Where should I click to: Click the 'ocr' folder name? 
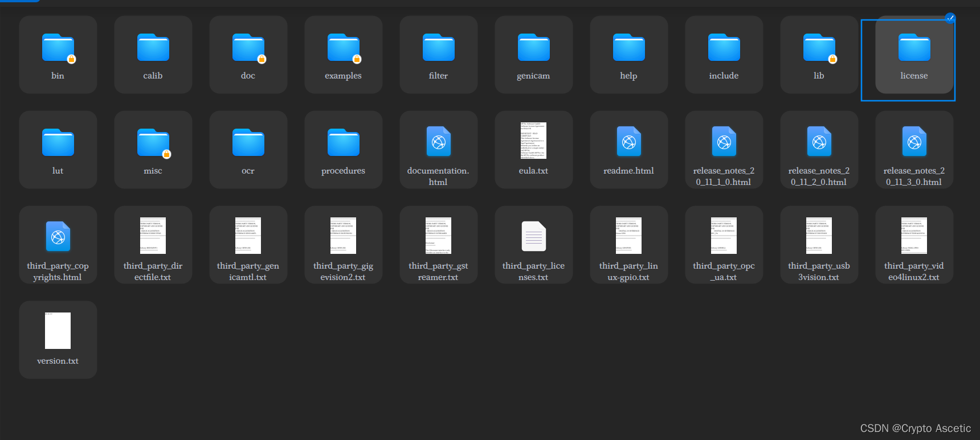tap(248, 171)
